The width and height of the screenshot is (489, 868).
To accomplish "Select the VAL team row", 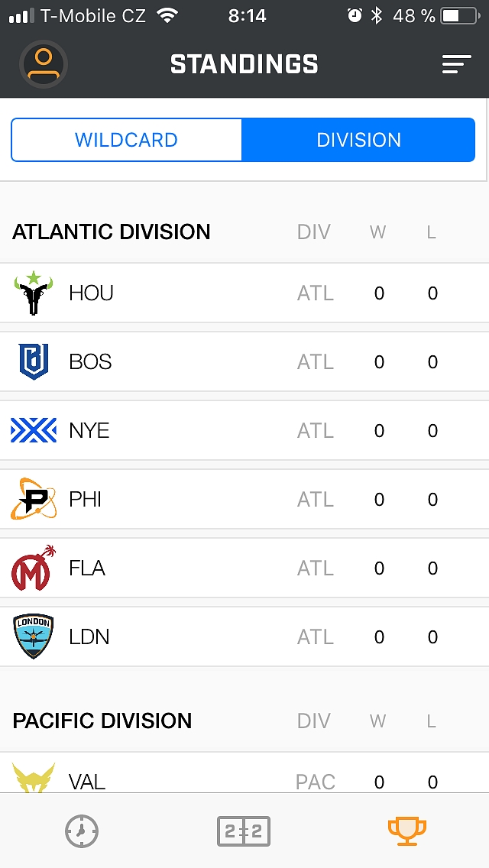I will coord(244,778).
